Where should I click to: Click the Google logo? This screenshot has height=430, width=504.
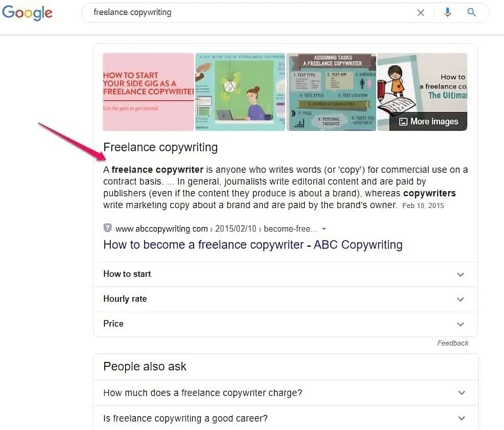point(27,13)
